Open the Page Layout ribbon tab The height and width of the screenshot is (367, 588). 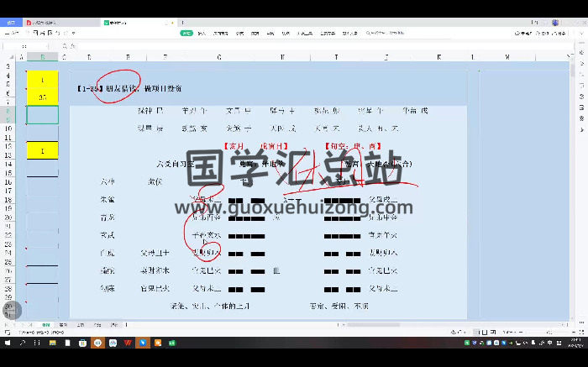[220, 33]
